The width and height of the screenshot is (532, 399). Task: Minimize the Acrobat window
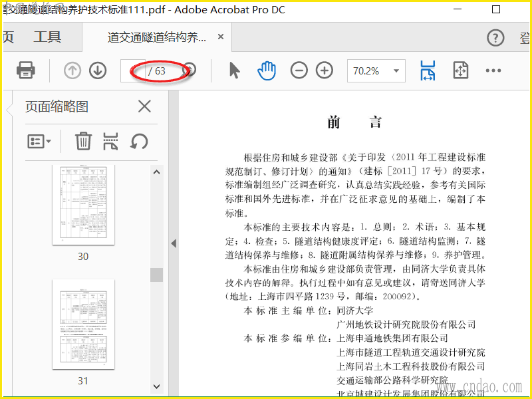coord(458,9)
